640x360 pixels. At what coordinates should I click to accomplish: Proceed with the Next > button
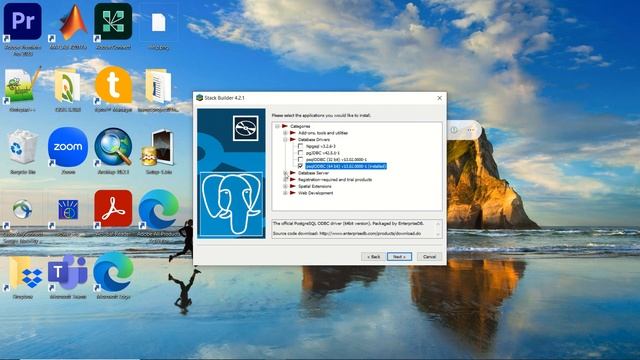point(399,256)
